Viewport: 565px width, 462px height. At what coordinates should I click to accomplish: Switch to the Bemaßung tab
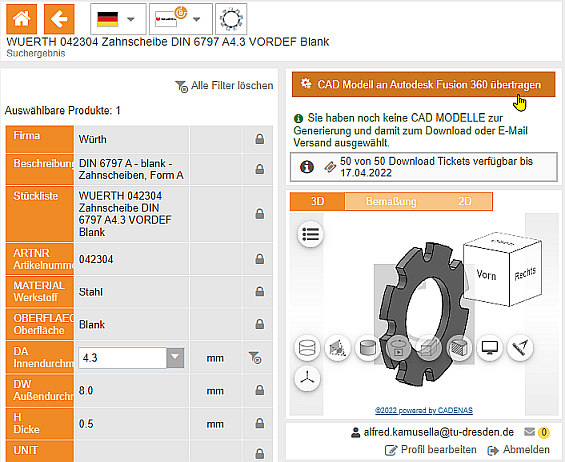(x=391, y=201)
